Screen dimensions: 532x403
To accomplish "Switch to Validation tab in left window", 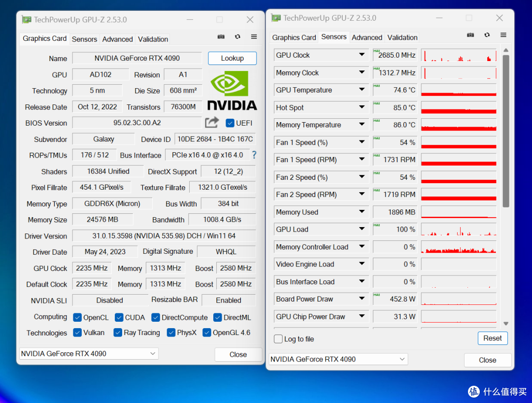I will pyautogui.click(x=153, y=39).
